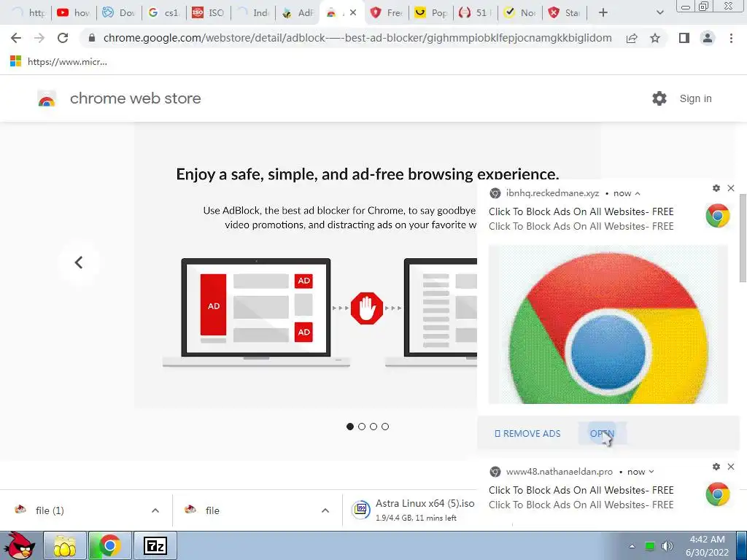Screen dimensions: 747x560
Task: Open a new browser tab
Action: (x=603, y=13)
